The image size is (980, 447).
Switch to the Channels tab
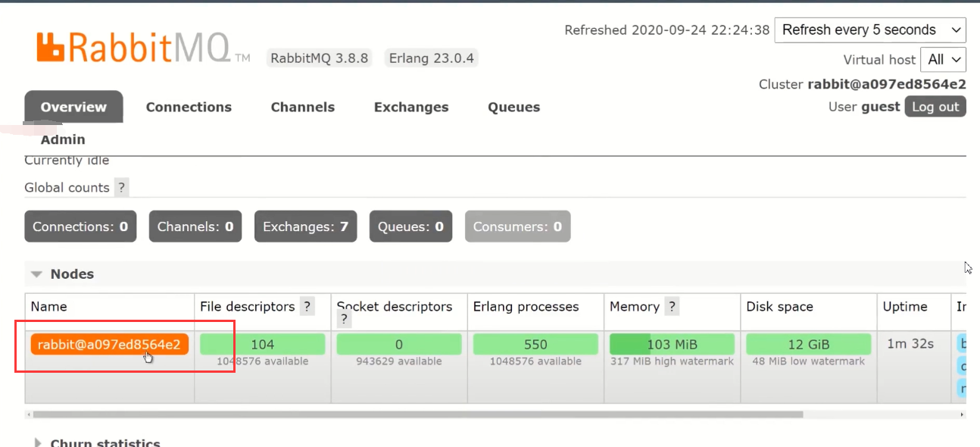coord(303,107)
